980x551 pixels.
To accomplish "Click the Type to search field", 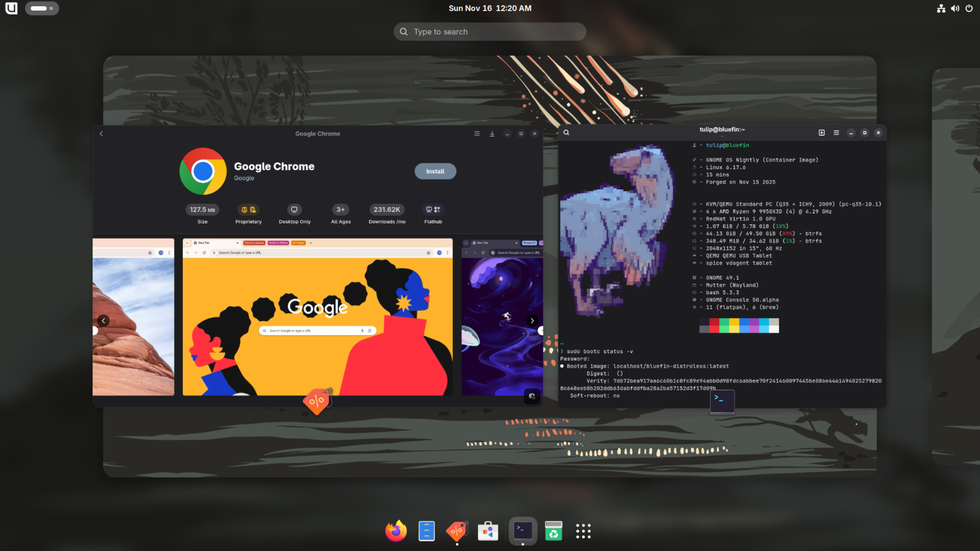I will [490, 32].
